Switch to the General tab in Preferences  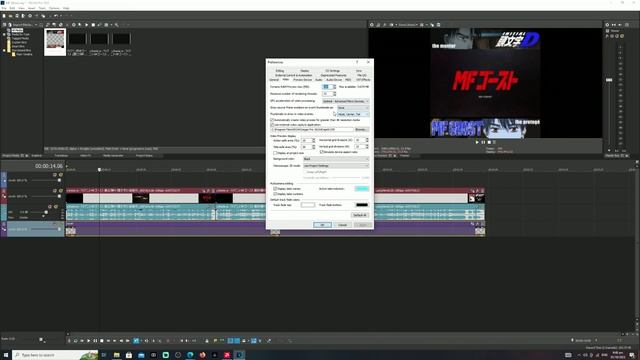pyautogui.click(x=274, y=80)
